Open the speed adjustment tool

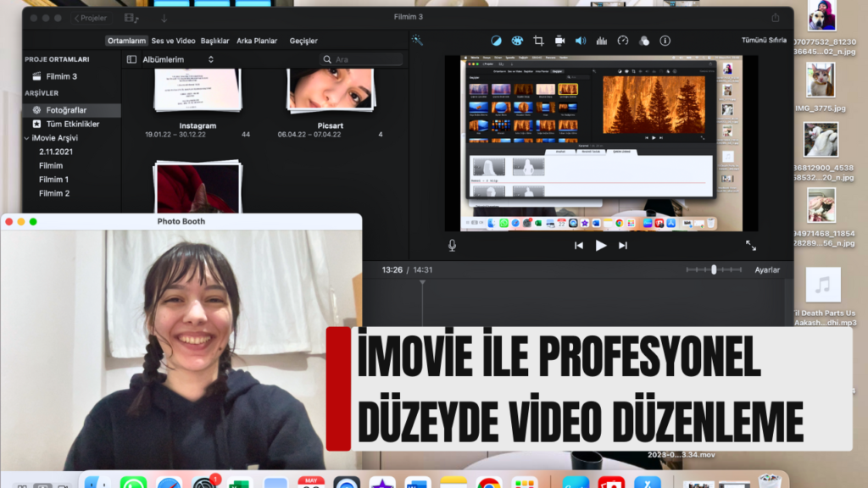[623, 41]
